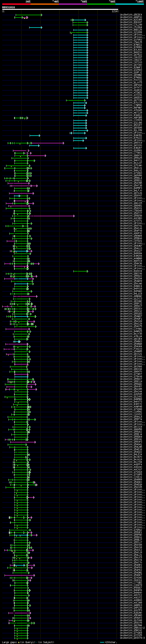Select hit label UniRef100_Q47522
This screenshot has width=146, height=644.
click(131, 55)
